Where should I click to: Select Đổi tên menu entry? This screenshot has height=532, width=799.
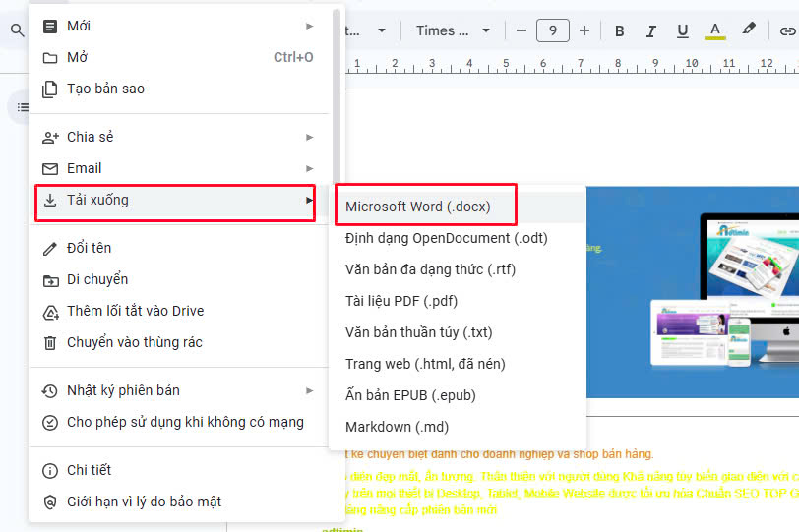178,249
